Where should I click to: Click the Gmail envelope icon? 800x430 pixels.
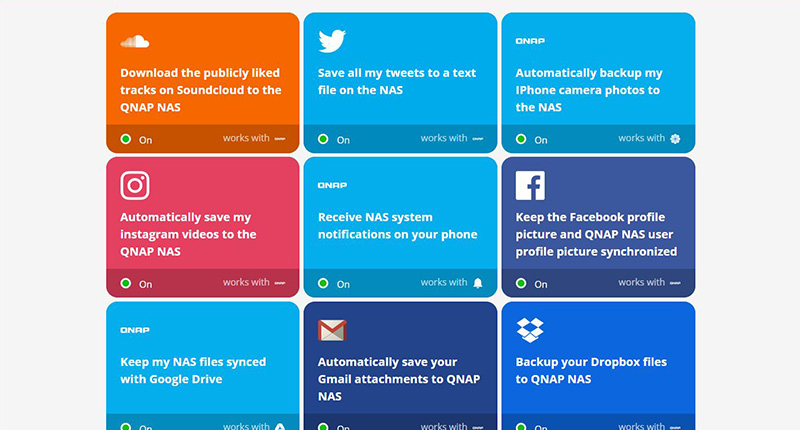pos(332,330)
